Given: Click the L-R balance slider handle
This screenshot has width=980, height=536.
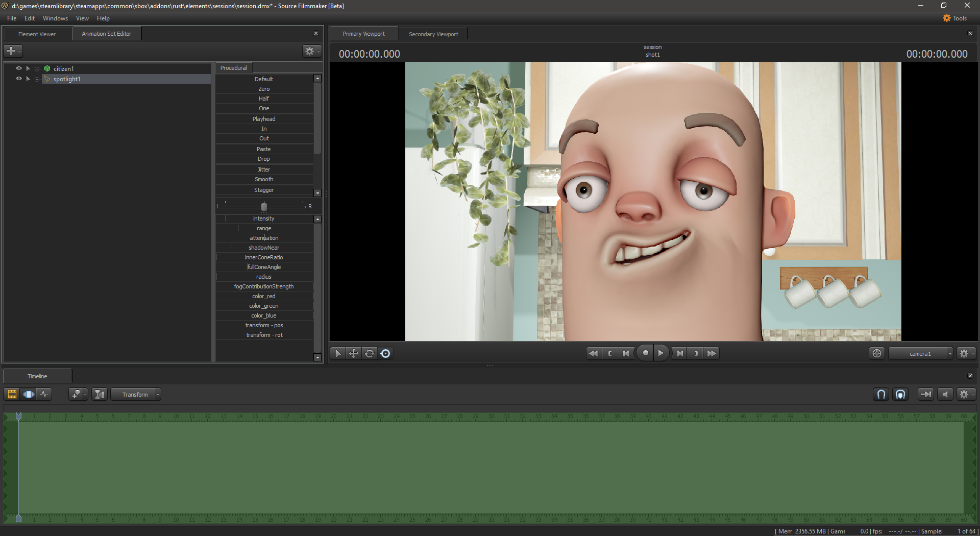Looking at the screenshot, I should click(x=264, y=206).
